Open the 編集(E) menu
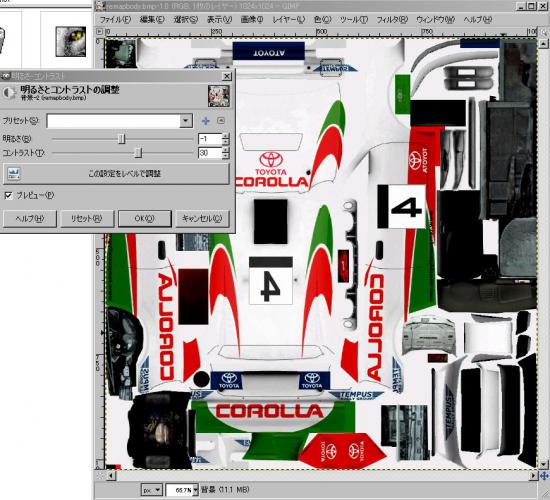Screen dimensions: 550x500 152,20
